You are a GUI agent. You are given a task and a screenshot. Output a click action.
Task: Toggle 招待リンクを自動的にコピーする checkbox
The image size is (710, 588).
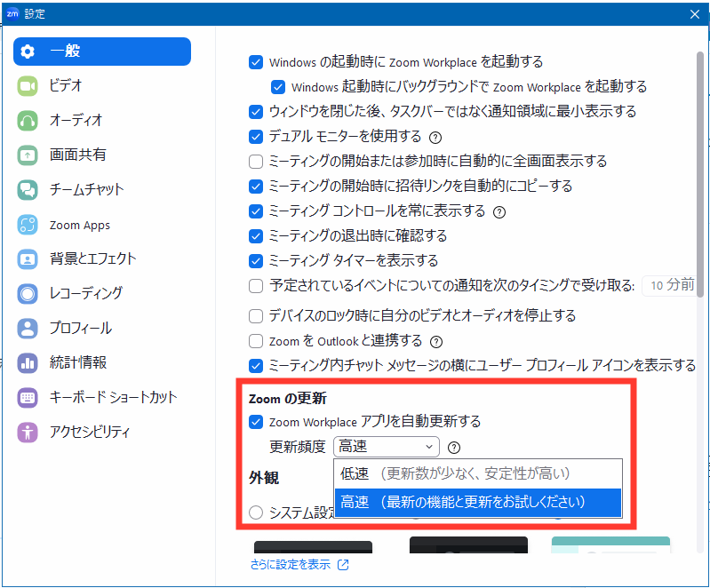click(x=256, y=187)
